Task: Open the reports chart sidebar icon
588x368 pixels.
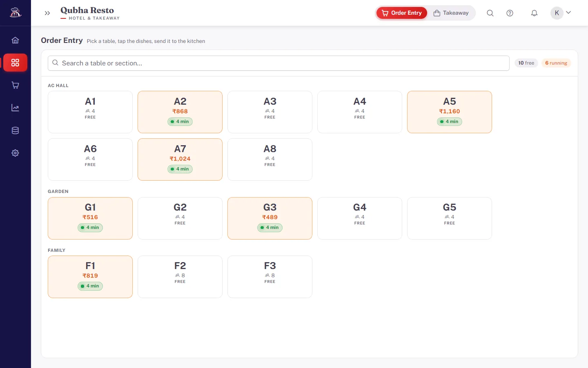Action: [x=15, y=108]
